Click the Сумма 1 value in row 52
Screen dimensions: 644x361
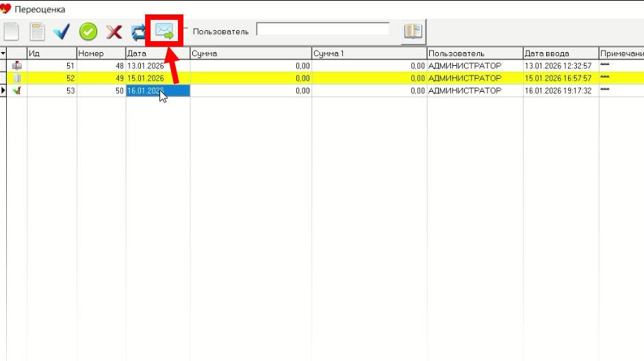[x=370, y=78]
